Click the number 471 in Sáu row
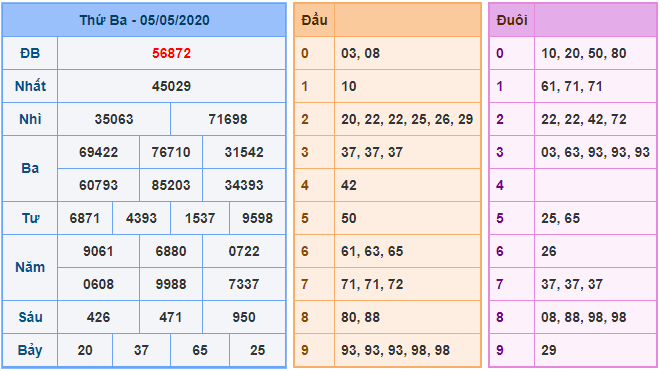The height and width of the screenshot is (371, 660). coord(170,317)
